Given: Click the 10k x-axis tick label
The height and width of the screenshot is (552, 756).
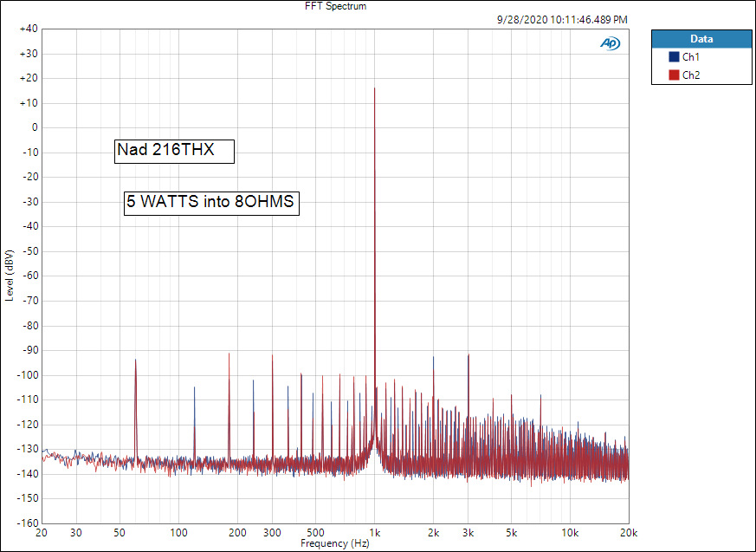Looking at the screenshot, I should (570, 533).
